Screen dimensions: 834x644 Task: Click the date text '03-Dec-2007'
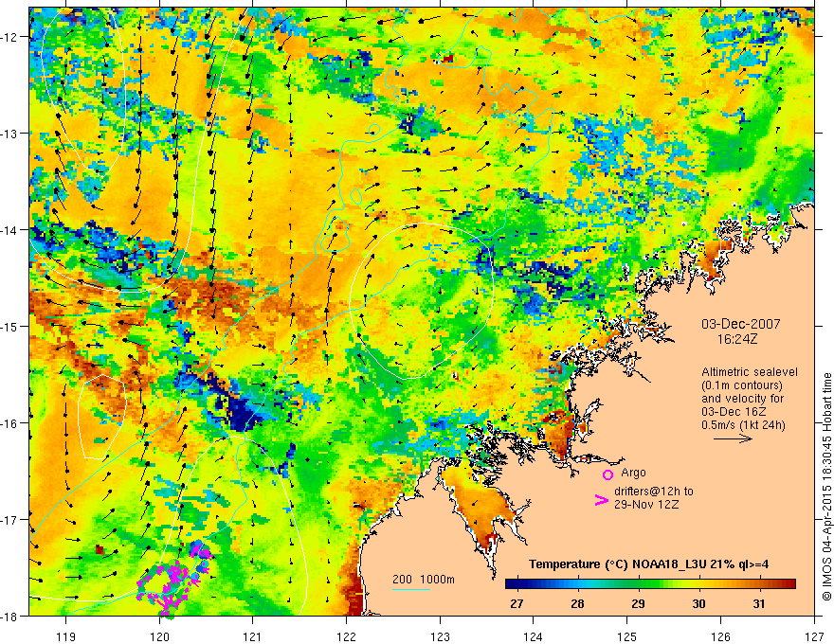click(x=741, y=324)
